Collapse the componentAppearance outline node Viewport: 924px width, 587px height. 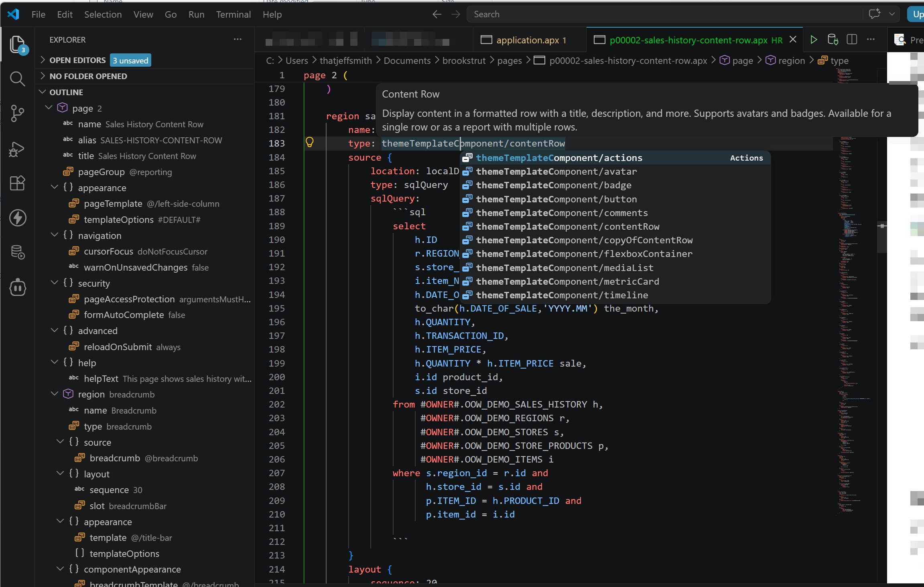pos(60,569)
